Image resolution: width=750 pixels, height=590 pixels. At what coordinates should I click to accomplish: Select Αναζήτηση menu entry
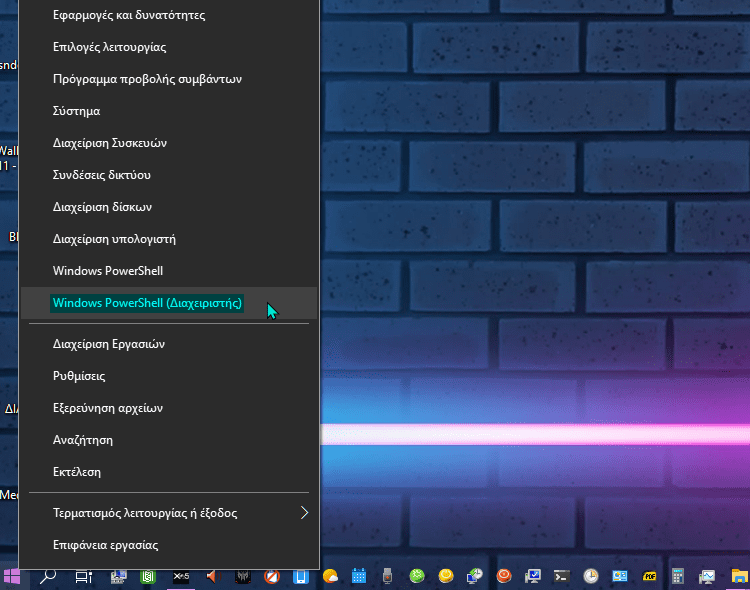(x=169, y=440)
